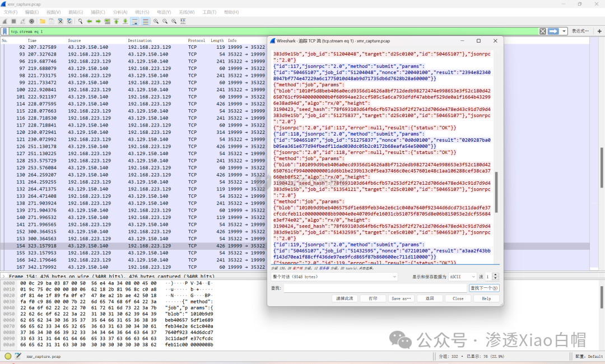The image size is (605, 364).
Task: Click the start capture shark fin icon
Action: click(x=5, y=21)
